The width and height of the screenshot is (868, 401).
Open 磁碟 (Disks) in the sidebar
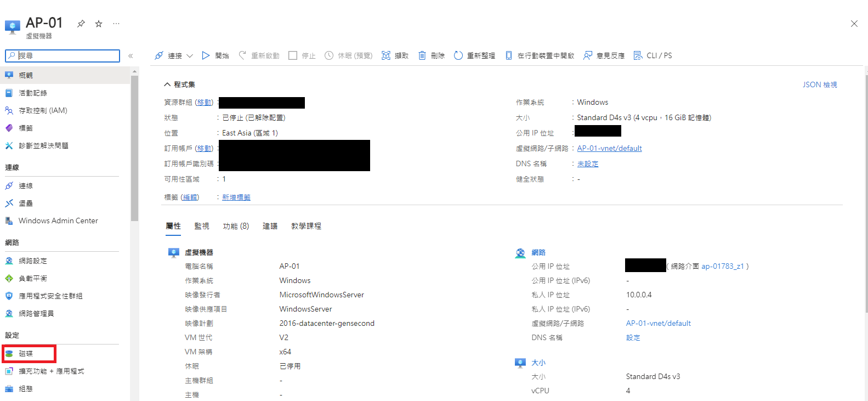click(x=26, y=354)
